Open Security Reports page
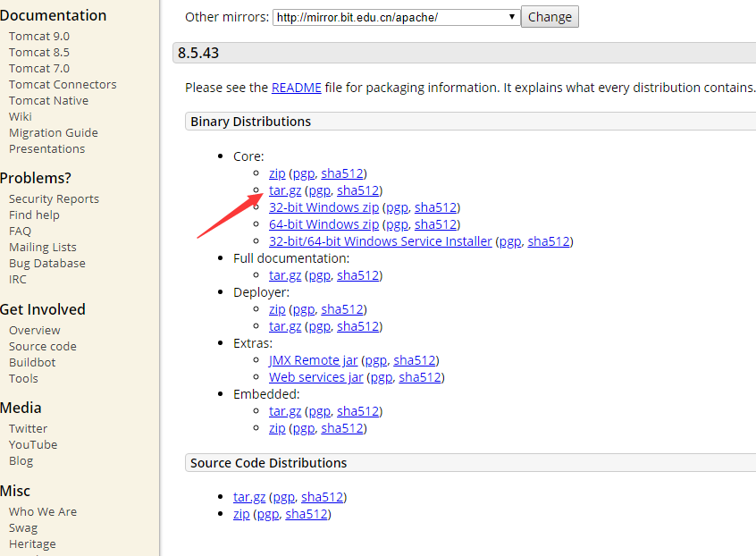Image resolution: width=756 pixels, height=556 pixels. 54,198
